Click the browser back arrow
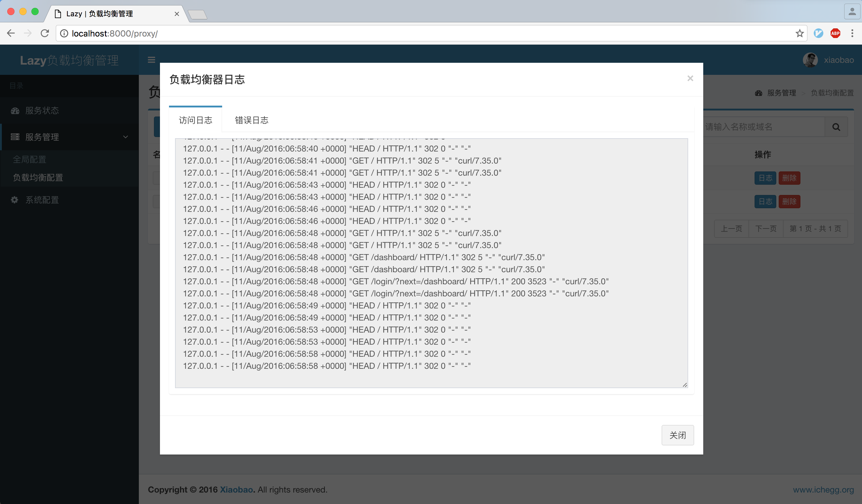Image resolution: width=862 pixels, height=504 pixels. pos(11,33)
